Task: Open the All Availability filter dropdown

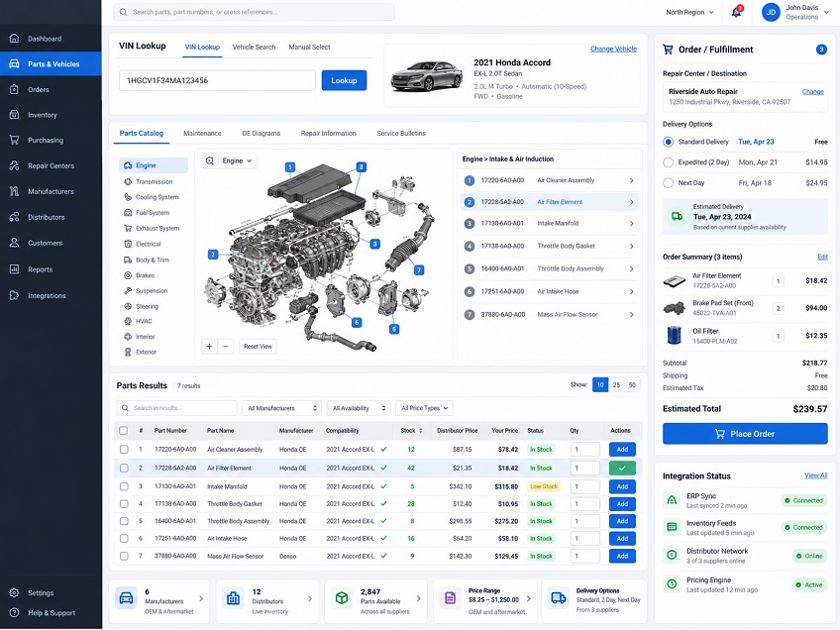Action: click(x=359, y=408)
